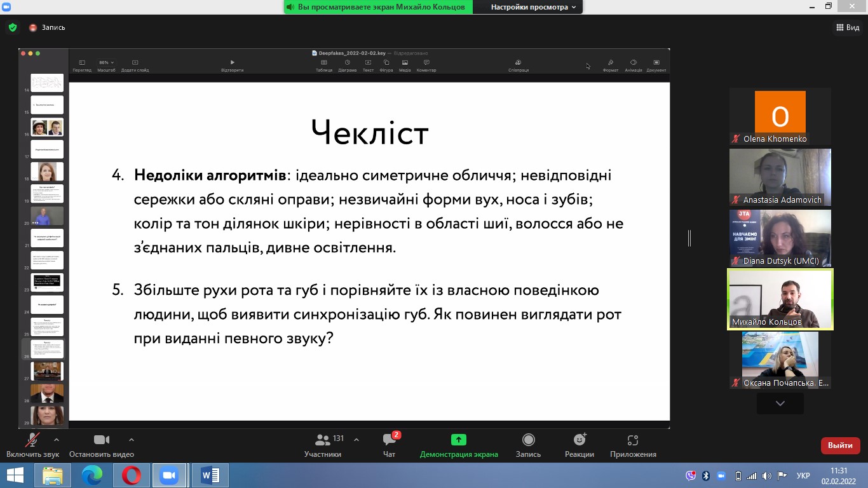Open Opera browser from taskbar
868x488 pixels.
coord(132,475)
